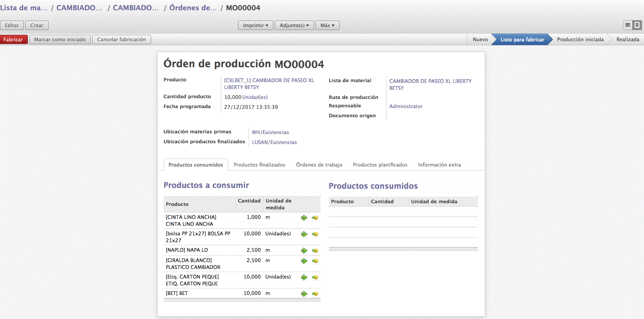
Task: Click green consume arrow for BET row
Action: [x=304, y=294]
